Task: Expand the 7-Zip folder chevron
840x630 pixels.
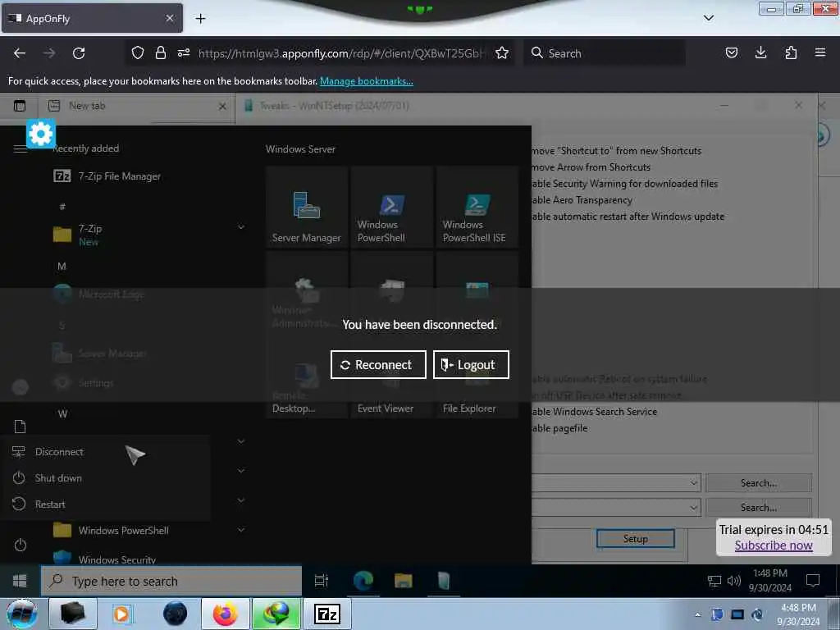Action: (x=241, y=227)
